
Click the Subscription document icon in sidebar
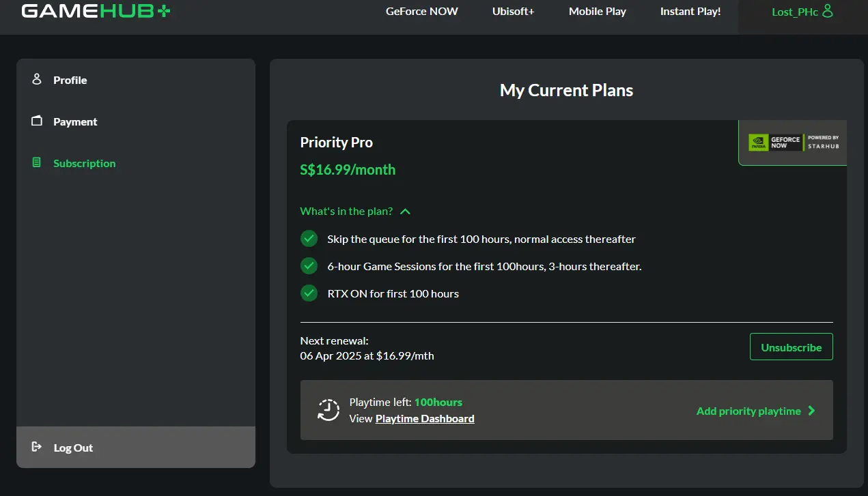37,162
